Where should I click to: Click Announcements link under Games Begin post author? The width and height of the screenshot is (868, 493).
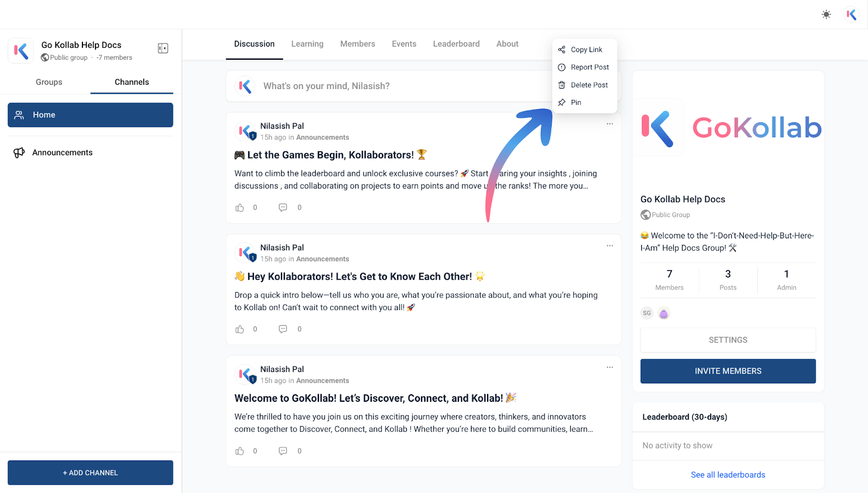(x=323, y=137)
